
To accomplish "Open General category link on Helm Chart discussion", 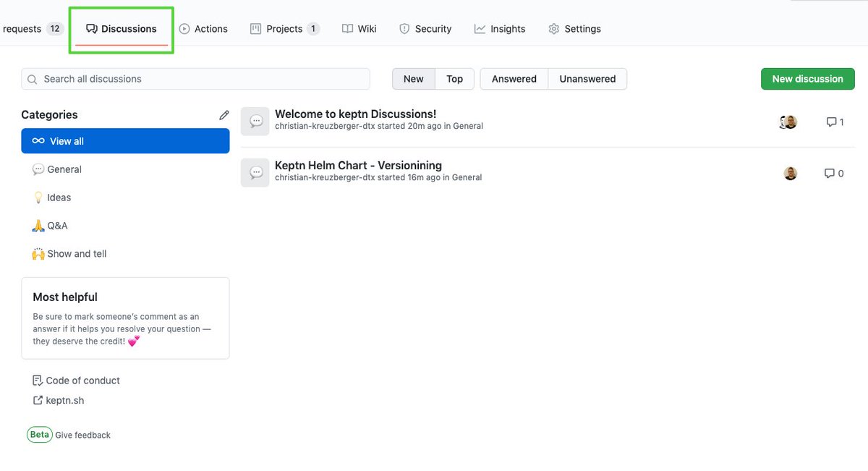I will click(x=467, y=177).
